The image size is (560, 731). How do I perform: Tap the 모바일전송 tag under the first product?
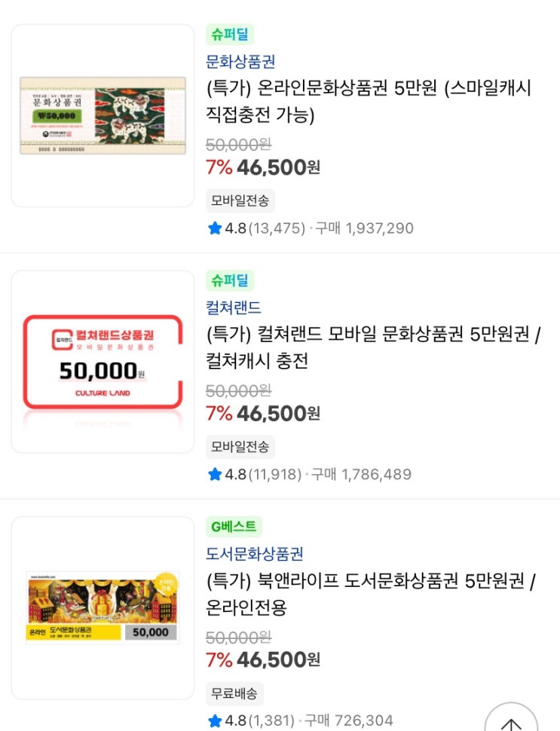click(x=240, y=200)
